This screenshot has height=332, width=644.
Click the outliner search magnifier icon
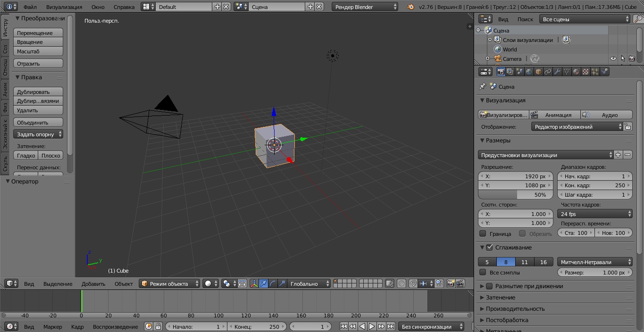(x=638, y=19)
